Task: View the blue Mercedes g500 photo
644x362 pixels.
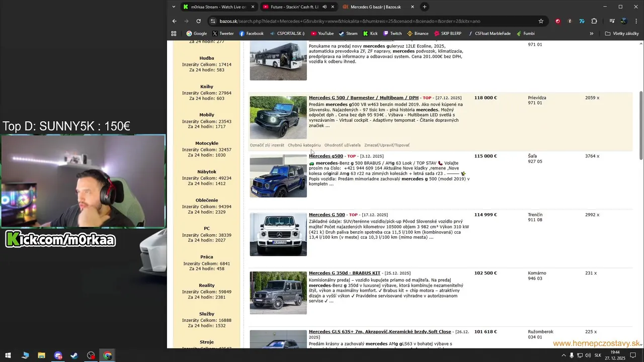Action: coord(278,176)
